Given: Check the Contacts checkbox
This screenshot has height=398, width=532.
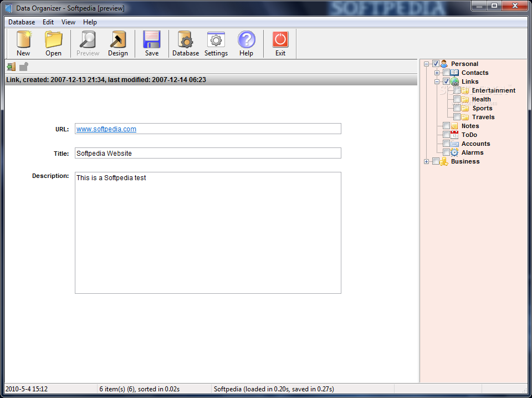Looking at the screenshot, I should click(x=447, y=73).
